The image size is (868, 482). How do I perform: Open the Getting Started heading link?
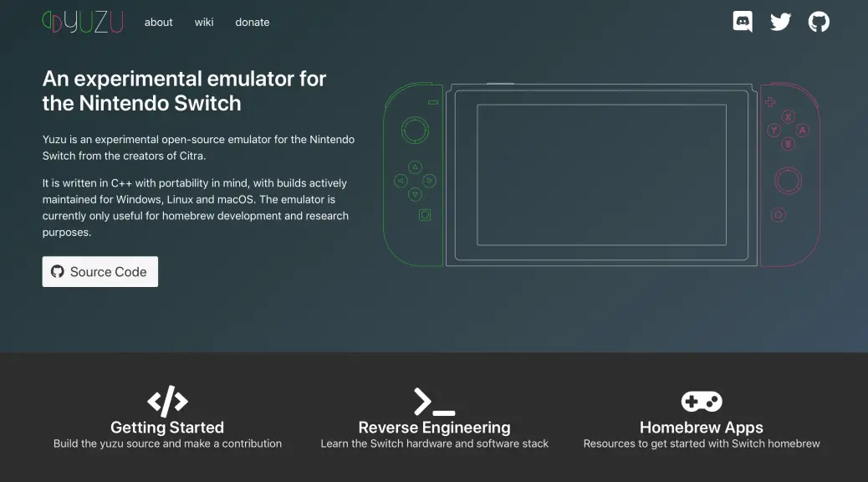167,427
